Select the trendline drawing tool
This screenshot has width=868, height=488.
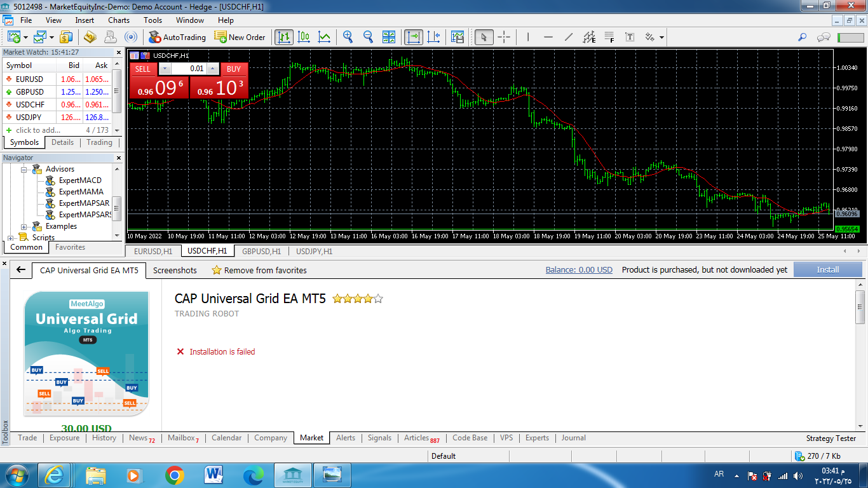tap(569, 37)
